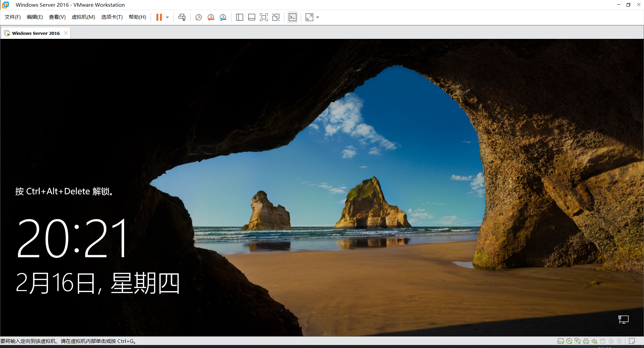Click the greyed USB storage box icon
This screenshot has width=644, height=348.
603,341
